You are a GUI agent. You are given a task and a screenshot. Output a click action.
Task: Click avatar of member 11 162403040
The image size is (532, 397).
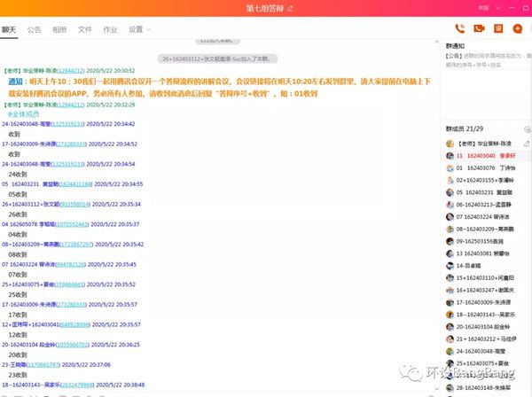pyautogui.click(x=449, y=154)
